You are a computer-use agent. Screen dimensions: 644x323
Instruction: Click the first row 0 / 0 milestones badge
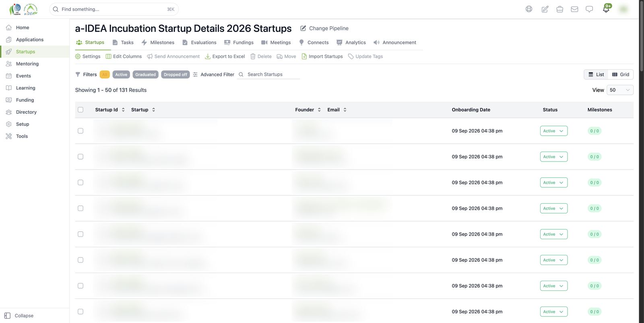(594, 131)
